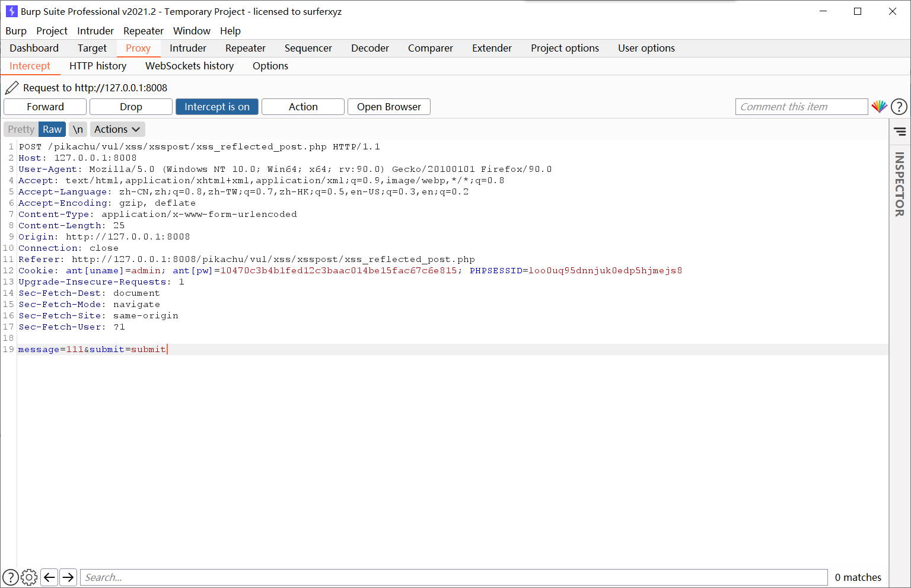Open the Intruder menu in the menu bar
Viewport: 911px width, 588px height.
[x=95, y=31]
